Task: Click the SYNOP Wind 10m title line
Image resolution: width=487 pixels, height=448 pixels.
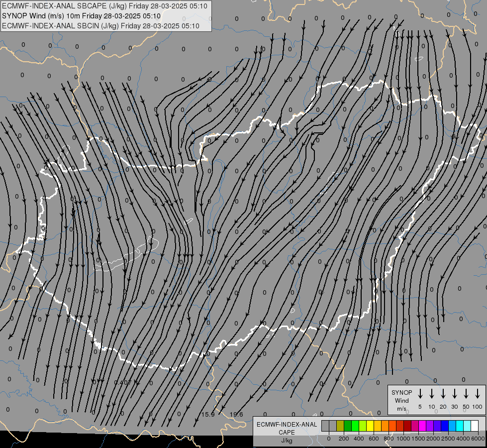Action: pos(81,16)
